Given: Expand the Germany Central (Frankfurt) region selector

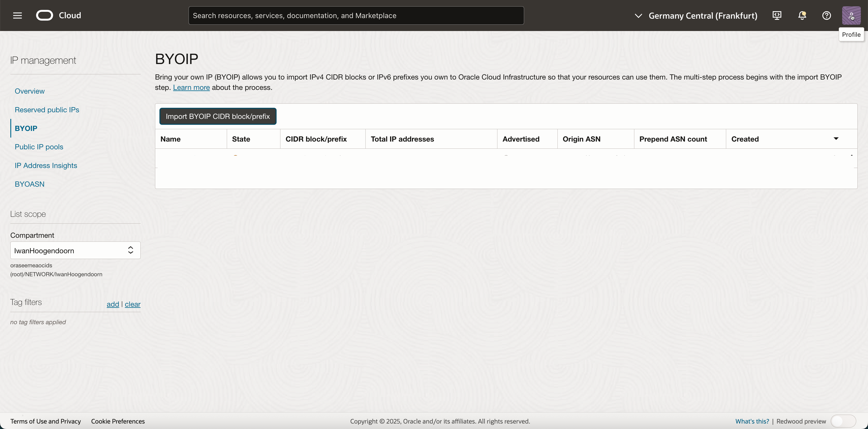Looking at the screenshot, I should pos(696,16).
